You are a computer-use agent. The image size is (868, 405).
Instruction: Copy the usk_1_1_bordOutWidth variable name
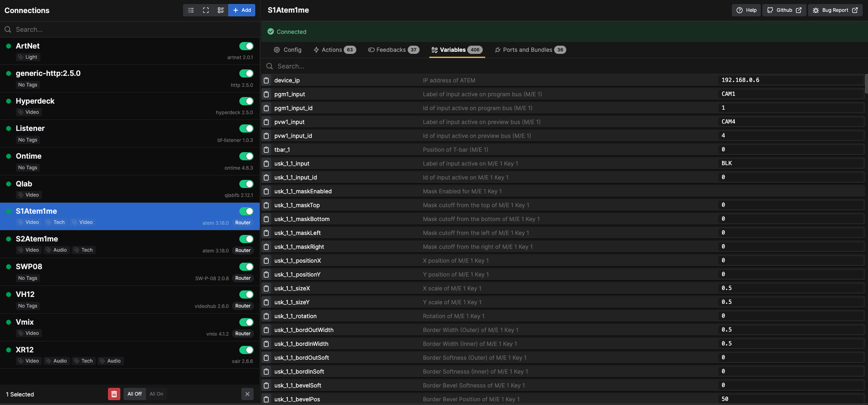pos(266,330)
